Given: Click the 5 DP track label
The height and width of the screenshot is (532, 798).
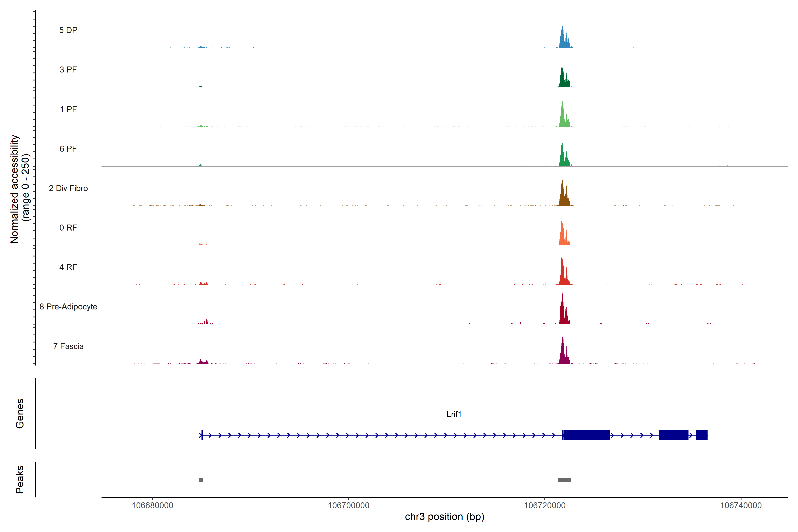Looking at the screenshot, I should tap(68, 30).
